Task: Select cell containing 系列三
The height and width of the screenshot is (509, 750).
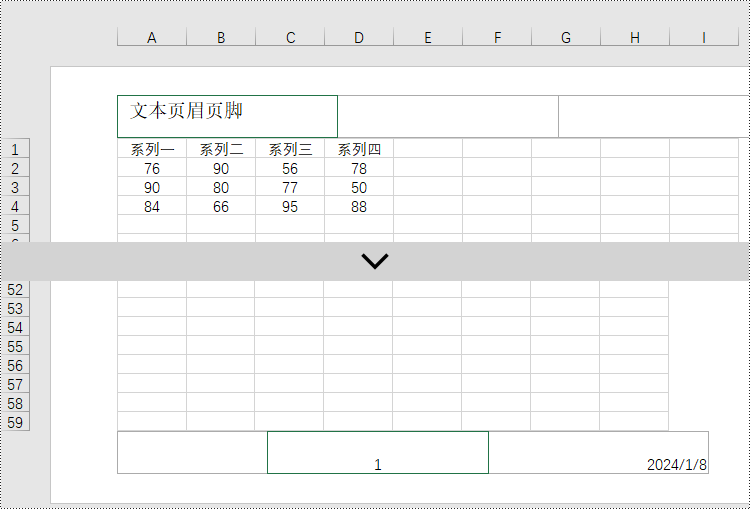Action: 290,149
